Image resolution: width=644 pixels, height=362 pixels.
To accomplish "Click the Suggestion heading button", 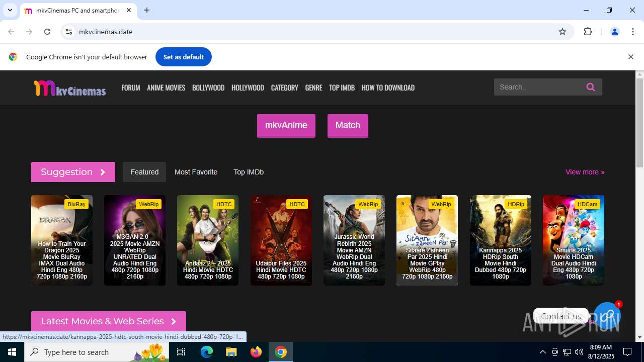I will click(x=73, y=172).
